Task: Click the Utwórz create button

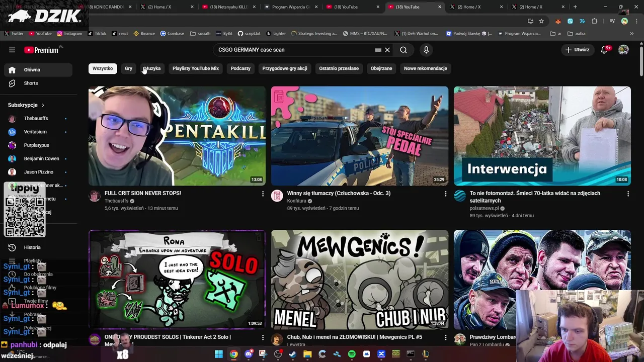Action: [x=577, y=50]
